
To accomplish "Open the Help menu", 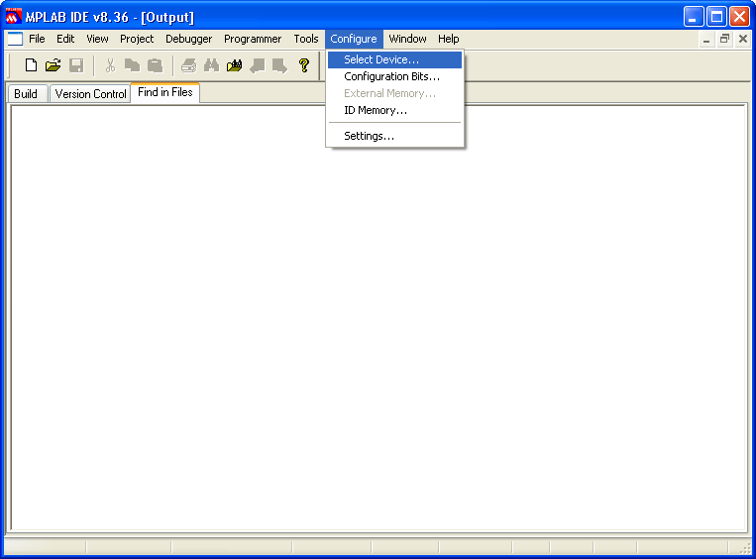I will point(449,39).
